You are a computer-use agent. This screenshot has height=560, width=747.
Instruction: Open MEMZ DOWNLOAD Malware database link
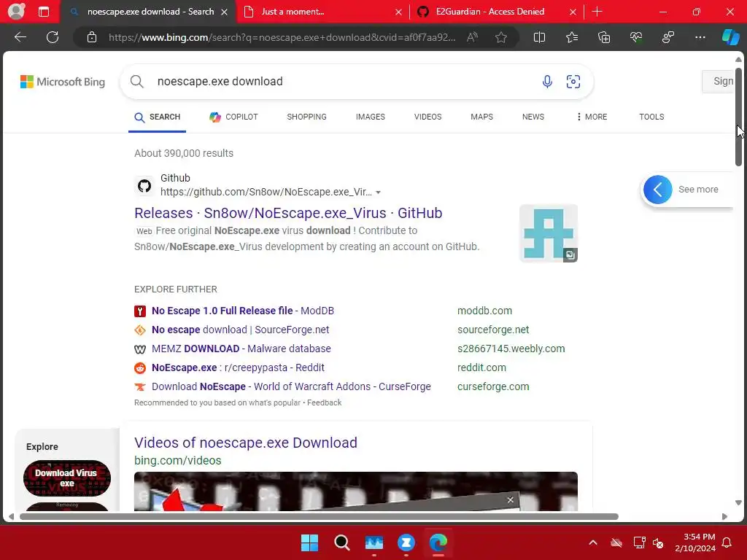(241, 349)
